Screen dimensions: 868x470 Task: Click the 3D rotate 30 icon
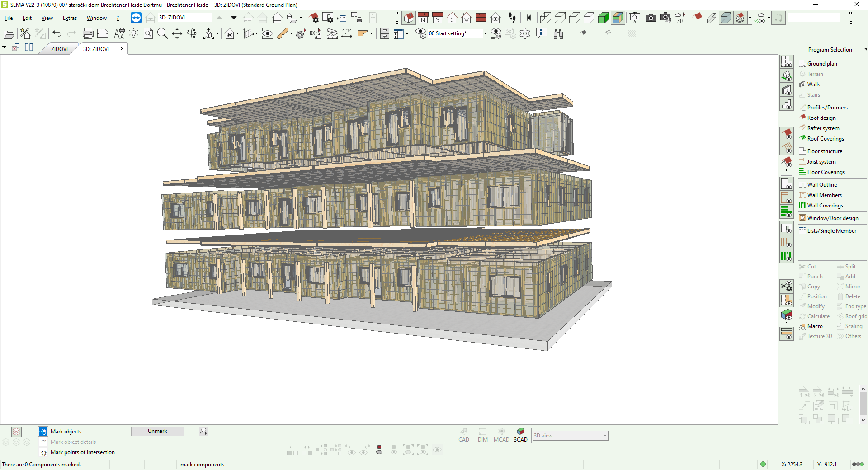[680, 18]
